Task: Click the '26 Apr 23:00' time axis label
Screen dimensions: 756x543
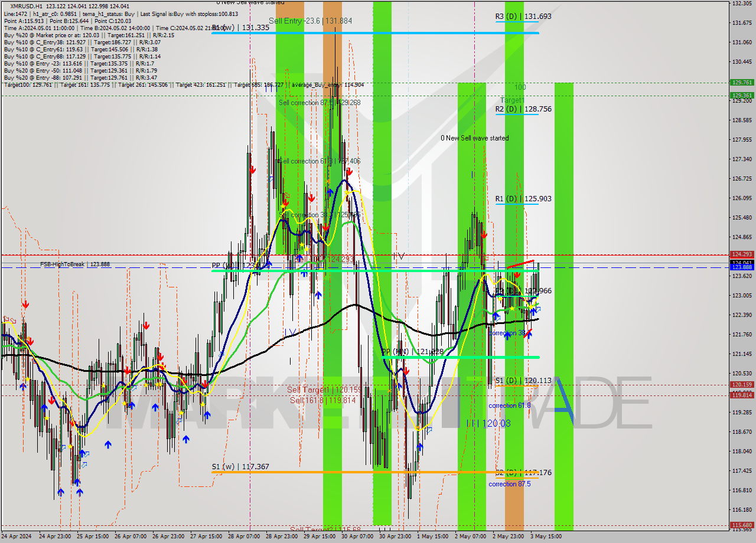Action: pos(169,537)
